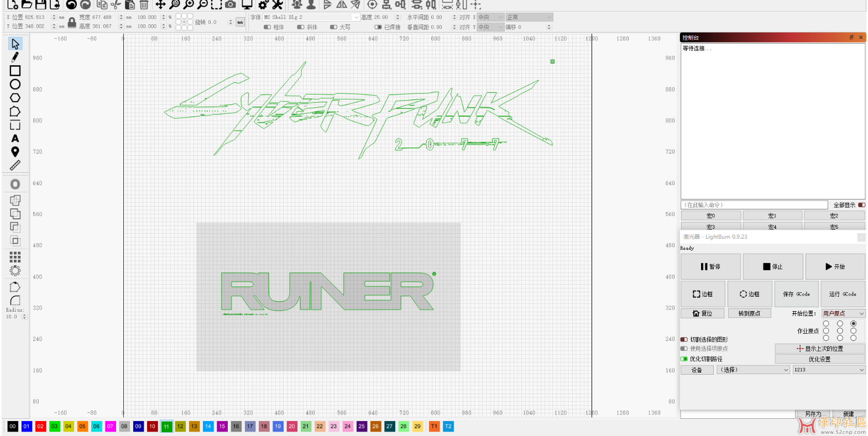Select orange tool layer swatch T1
The image size is (868, 436).
tap(434, 426)
